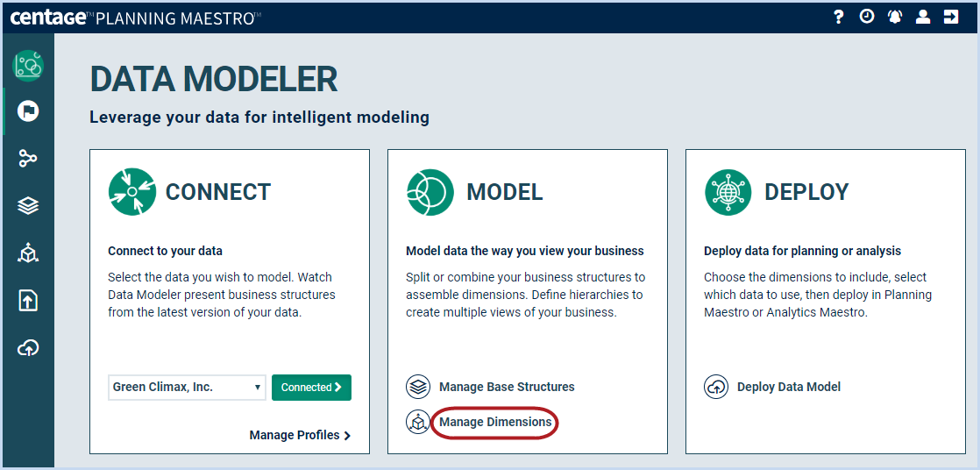This screenshot has width=980, height=470.
Task: Open the cube dimensions icon in sidebar
Action: click(x=28, y=253)
